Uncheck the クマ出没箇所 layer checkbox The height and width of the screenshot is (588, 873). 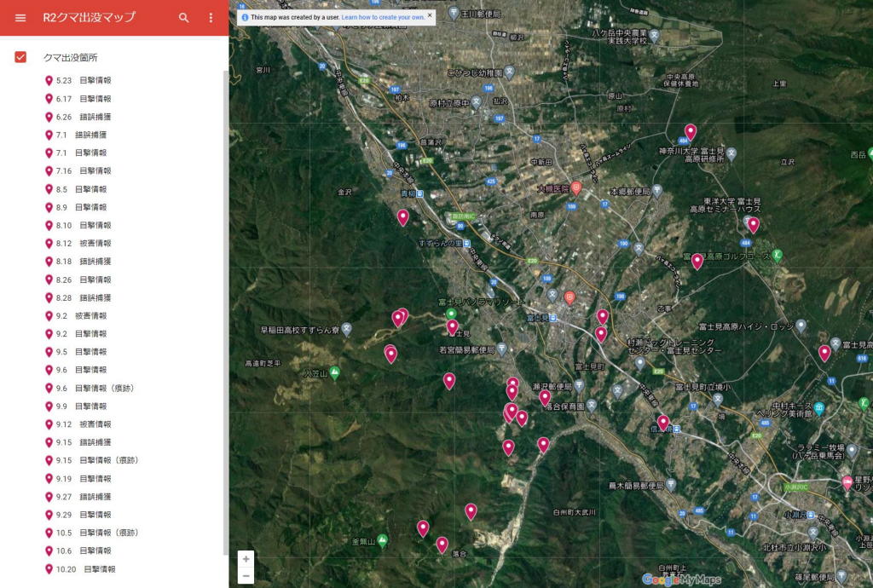click(x=20, y=57)
